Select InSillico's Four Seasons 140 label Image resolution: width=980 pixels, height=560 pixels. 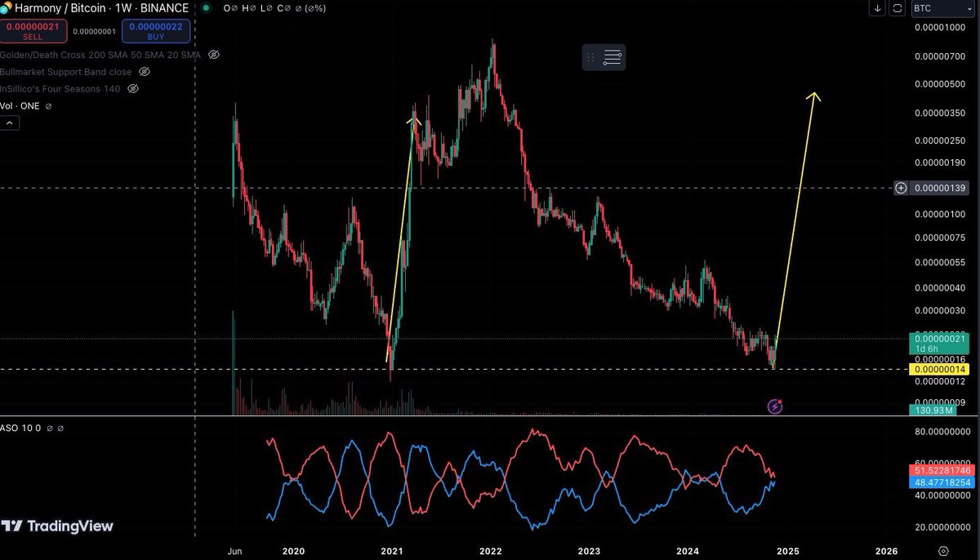tap(60, 89)
